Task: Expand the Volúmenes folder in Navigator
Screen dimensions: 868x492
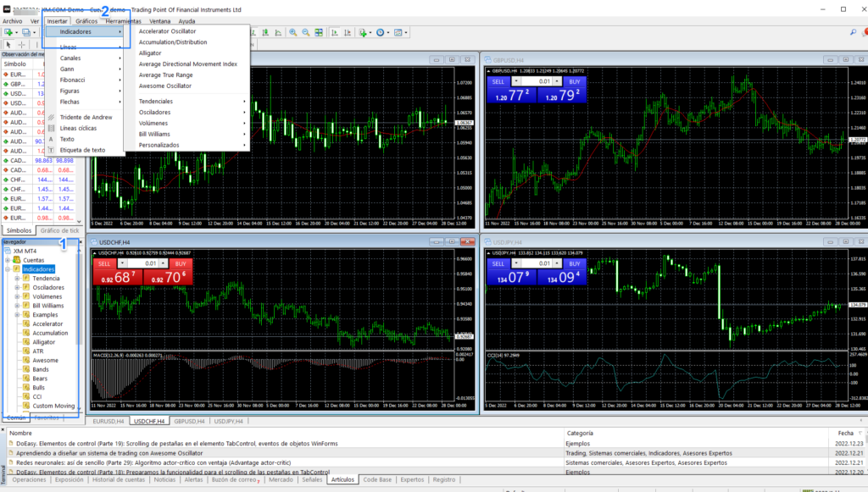Action: pos(17,297)
